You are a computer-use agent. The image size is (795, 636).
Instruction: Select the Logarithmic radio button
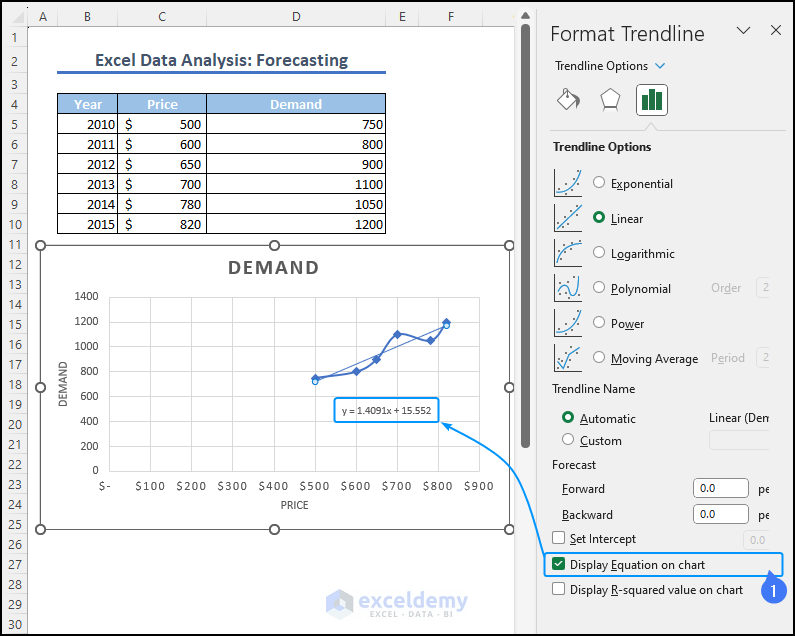point(599,252)
